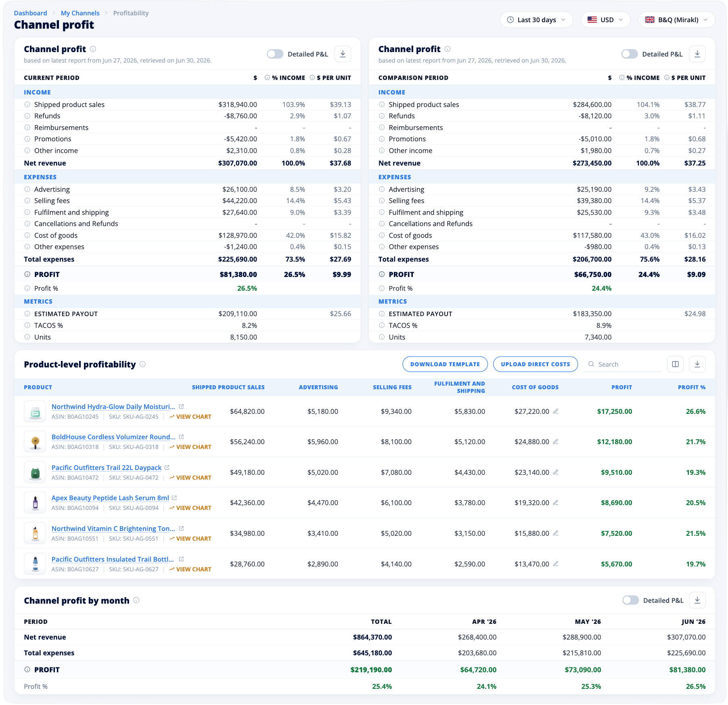Viewport: 728px width, 705px height.
Task: Edit cost of goods $13,470.00 pencil icon
Action: 556,564
